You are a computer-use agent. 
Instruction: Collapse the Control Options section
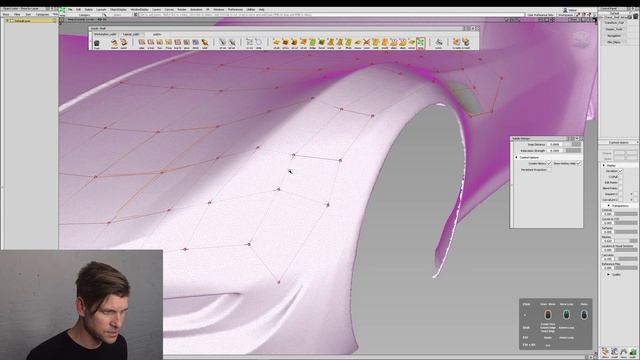(516, 157)
